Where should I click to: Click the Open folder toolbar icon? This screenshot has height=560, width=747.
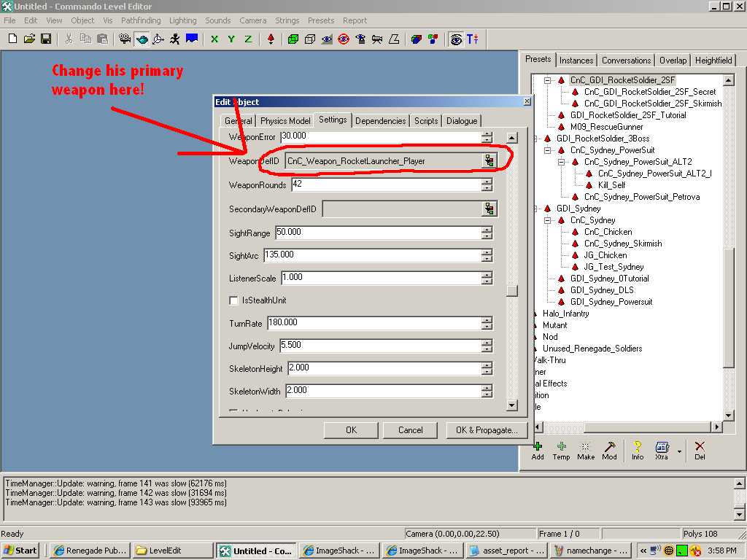point(29,39)
